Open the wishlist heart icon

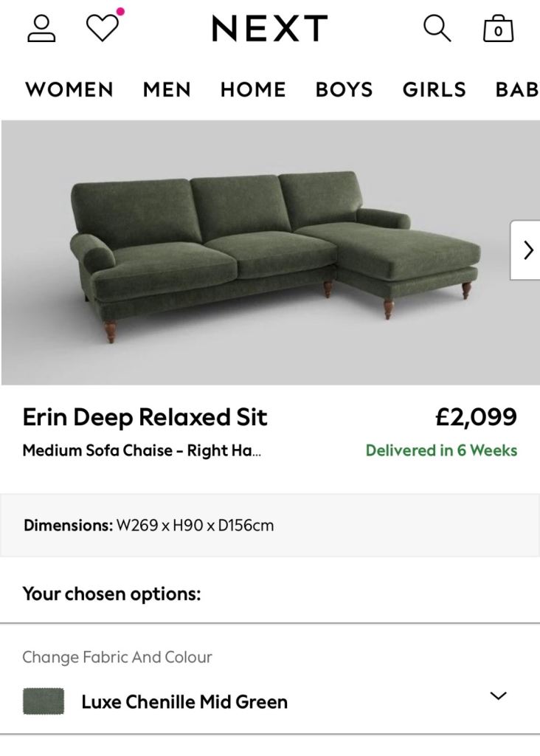[103, 28]
